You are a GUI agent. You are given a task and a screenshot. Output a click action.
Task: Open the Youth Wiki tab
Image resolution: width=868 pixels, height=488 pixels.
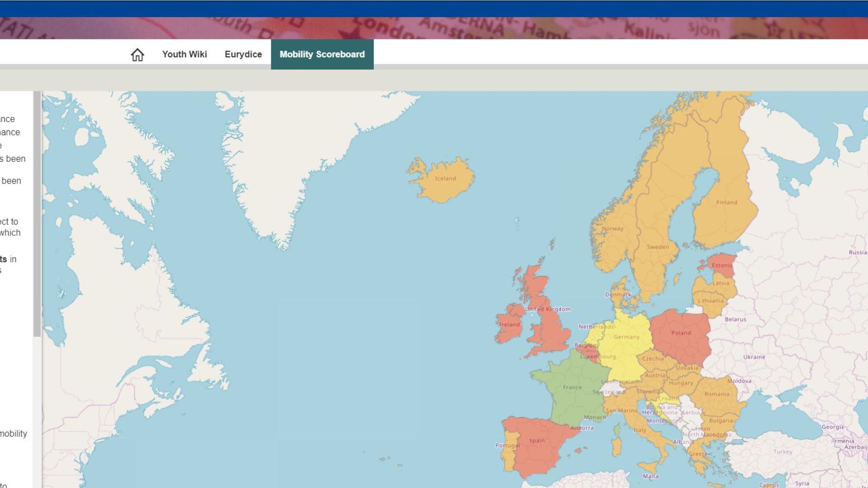pyautogui.click(x=184, y=54)
